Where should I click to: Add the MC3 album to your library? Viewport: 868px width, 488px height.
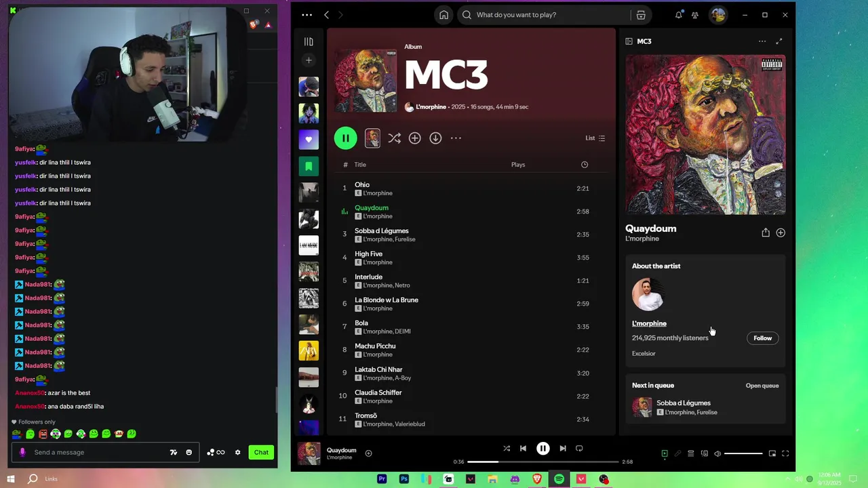(x=414, y=138)
